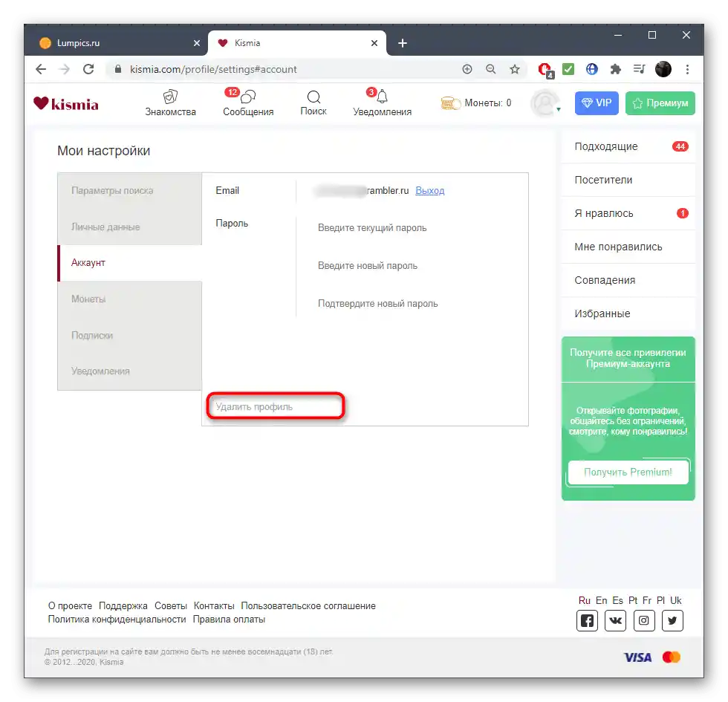Open the red ad-blocker extension icon
This screenshot has height=702, width=728.
click(545, 70)
